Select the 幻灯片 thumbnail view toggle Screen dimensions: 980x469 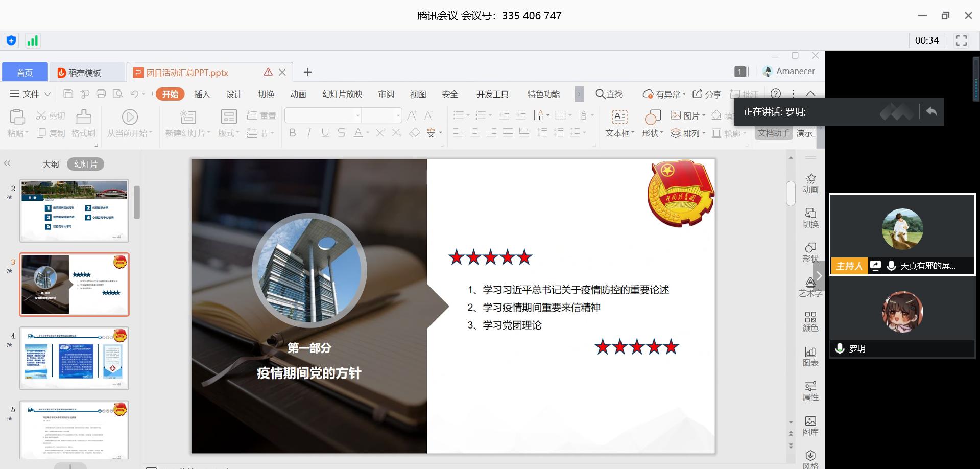(85, 164)
